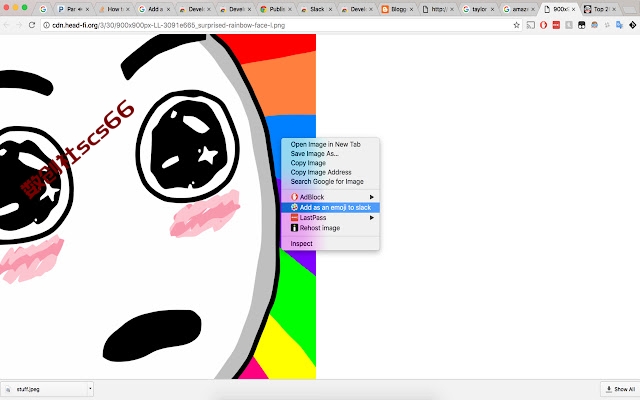Viewport: 640px width, 400px height.
Task: Choose Copy Image Address
Action: point(321,173)
